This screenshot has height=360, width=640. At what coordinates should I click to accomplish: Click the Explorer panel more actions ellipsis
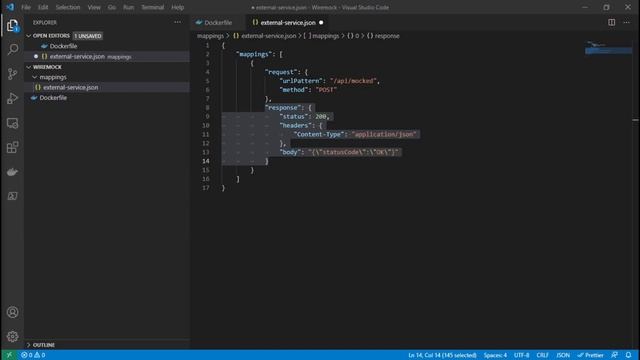click(x=178, y=22)
